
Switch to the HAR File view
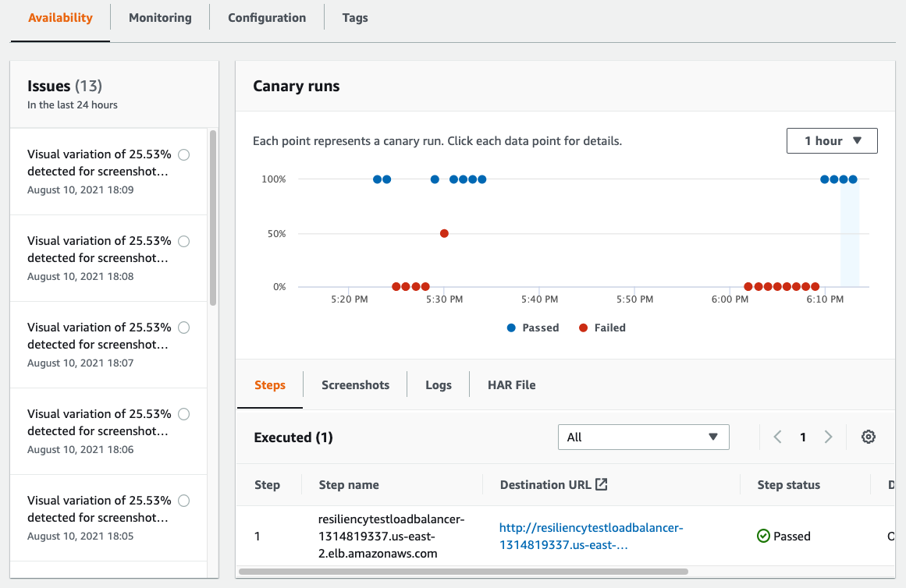click(x=510, y=384)
